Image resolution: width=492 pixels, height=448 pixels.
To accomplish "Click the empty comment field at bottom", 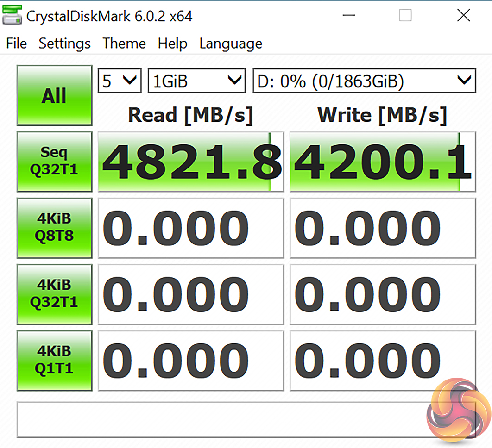I will (x=246, y=419).
